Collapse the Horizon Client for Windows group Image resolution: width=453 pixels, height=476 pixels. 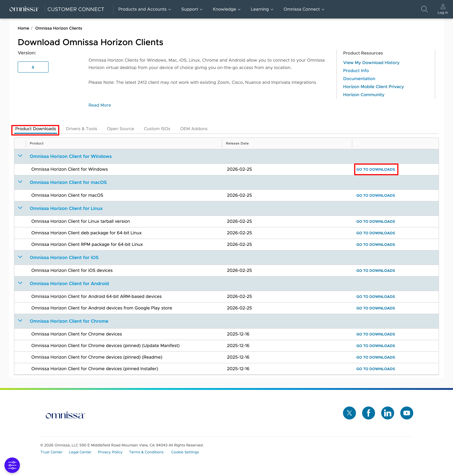[20, 156]
